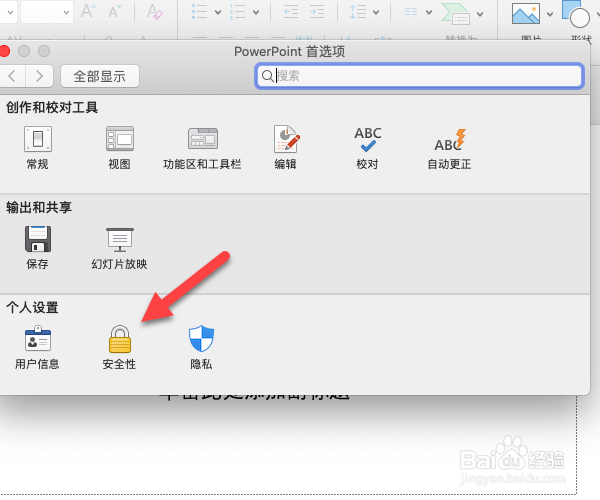Decrease font size in the ribbon

[x=115, y=11]
